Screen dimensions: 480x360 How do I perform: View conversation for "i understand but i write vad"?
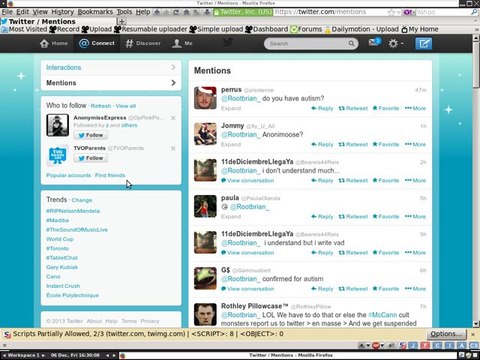(247, 253)
